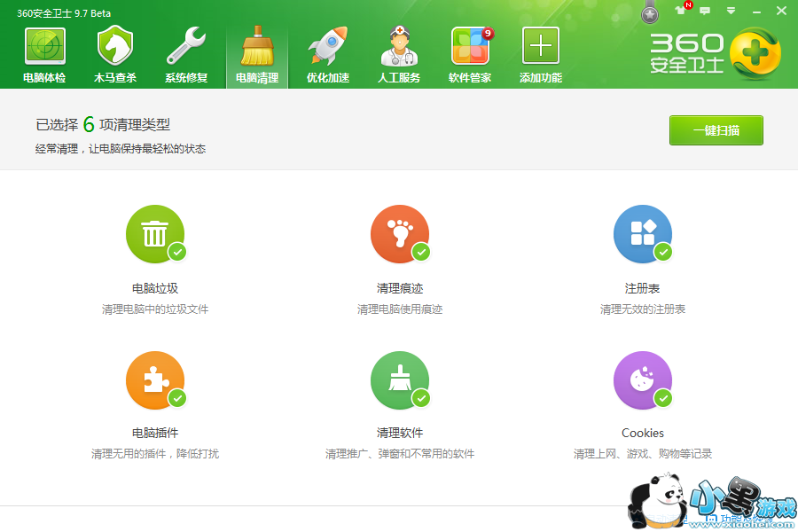Open the skin shirt icon
This screenshot has width=798, height=532.
[680, 10]
